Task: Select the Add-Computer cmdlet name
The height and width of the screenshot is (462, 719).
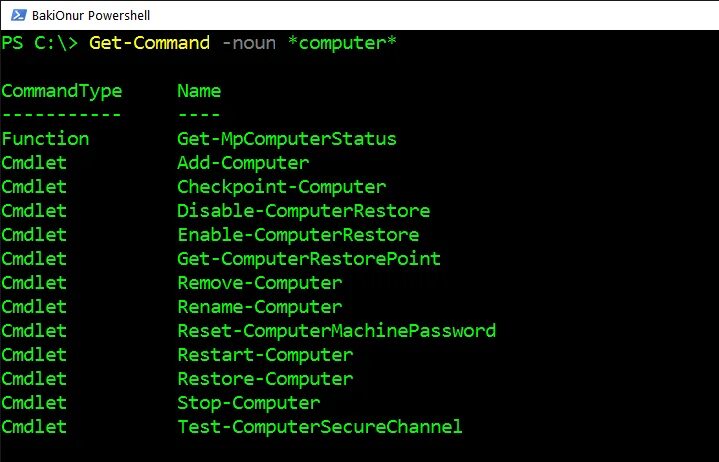Action: coord(243,163)
